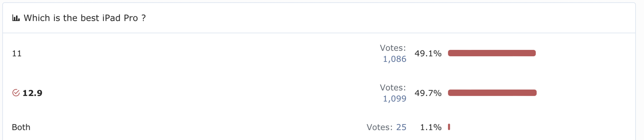Open the 25 votes link for Both
This screenshot has width=644, height=140.
[401, 127]
